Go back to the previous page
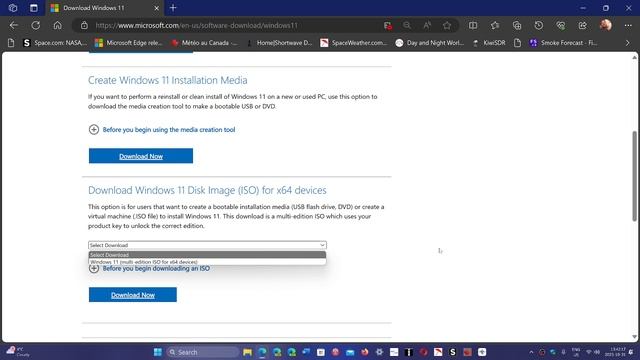The image size is (640, 360). [x=14, y=25]
